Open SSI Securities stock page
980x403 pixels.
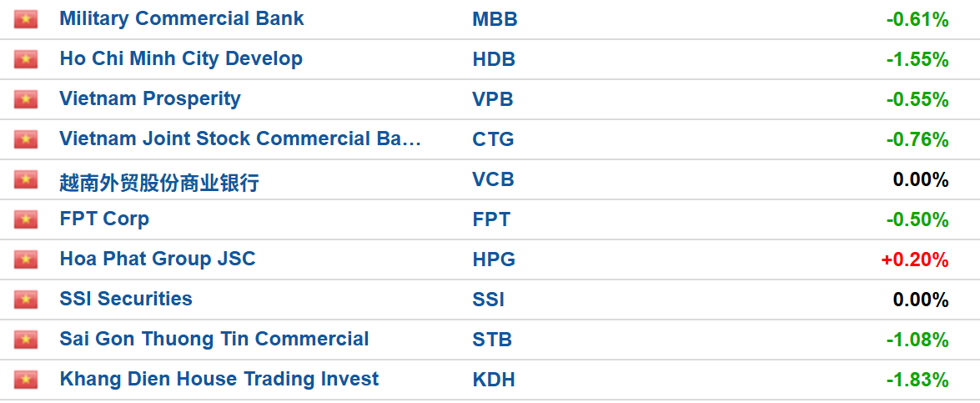[x=126, y=299]
